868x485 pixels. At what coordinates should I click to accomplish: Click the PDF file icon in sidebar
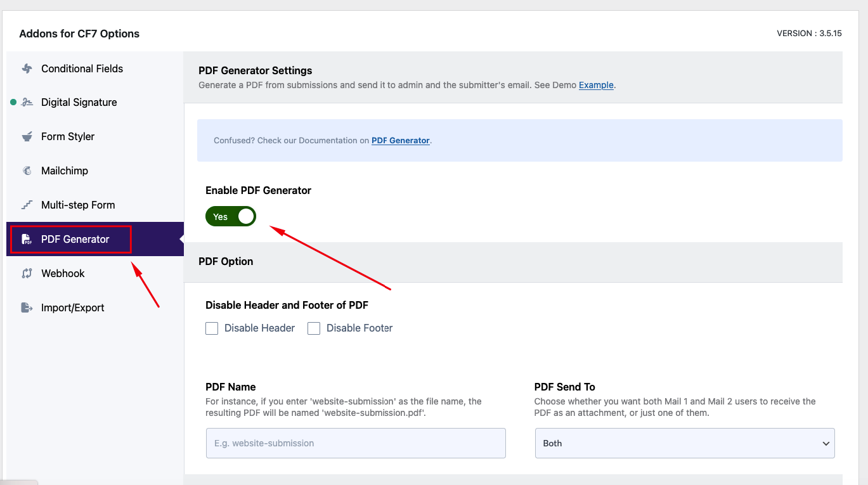27,239
